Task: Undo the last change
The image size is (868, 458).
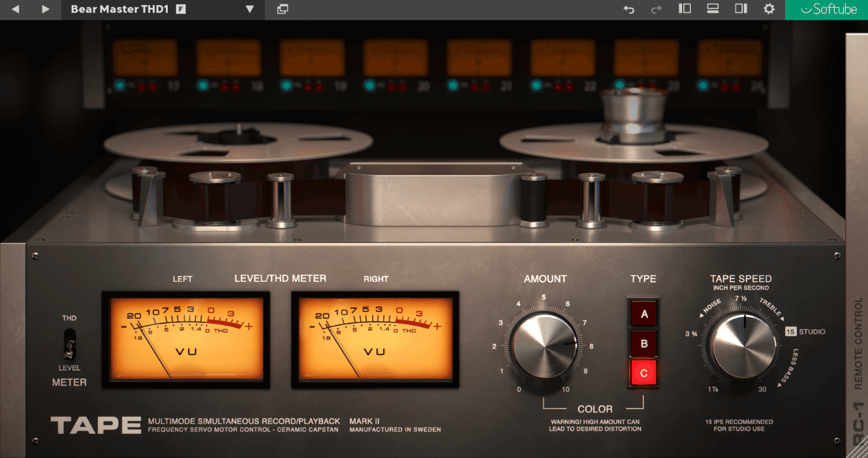Action: 628,9
